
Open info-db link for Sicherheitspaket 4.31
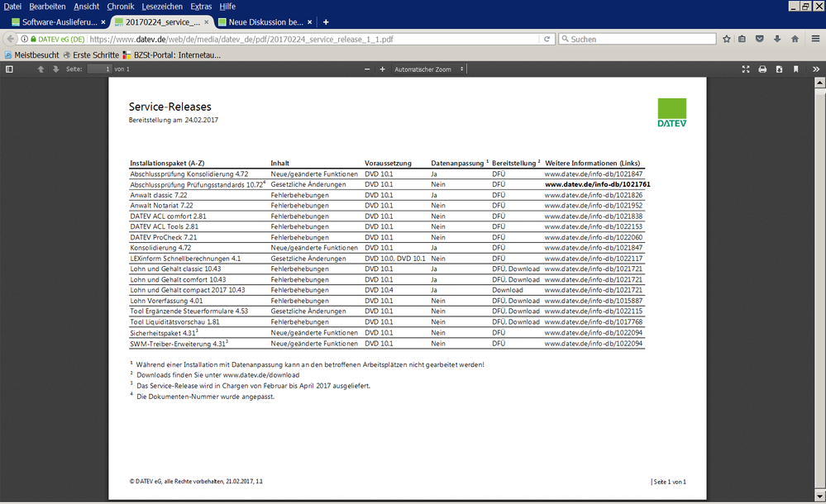pos(594,333)
